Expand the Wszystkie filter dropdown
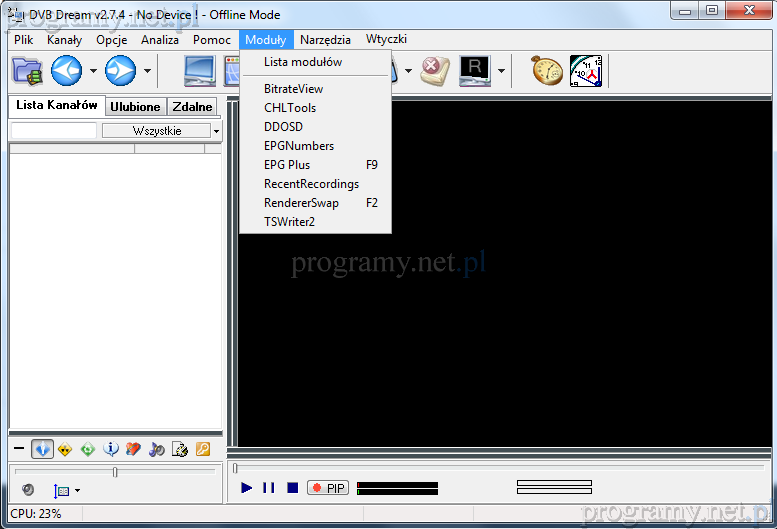 216,131
